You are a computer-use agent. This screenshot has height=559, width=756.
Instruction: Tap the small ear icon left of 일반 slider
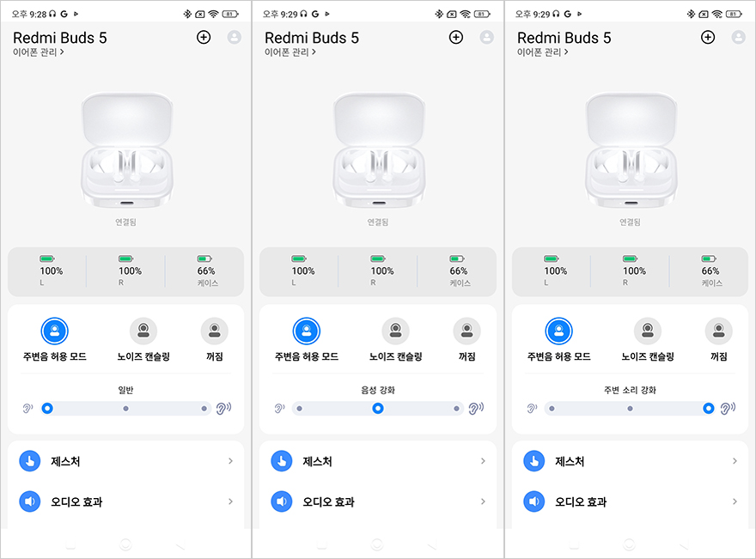pyautogui.click(x=27, y=409)
